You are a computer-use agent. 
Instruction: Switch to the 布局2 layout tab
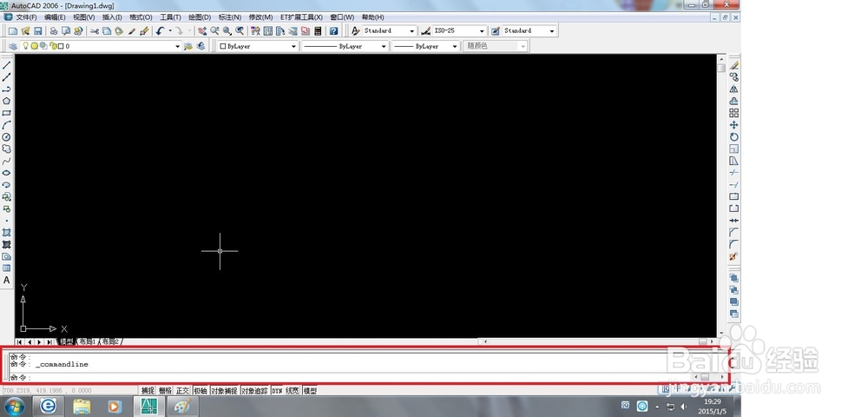tap(111, 341)
